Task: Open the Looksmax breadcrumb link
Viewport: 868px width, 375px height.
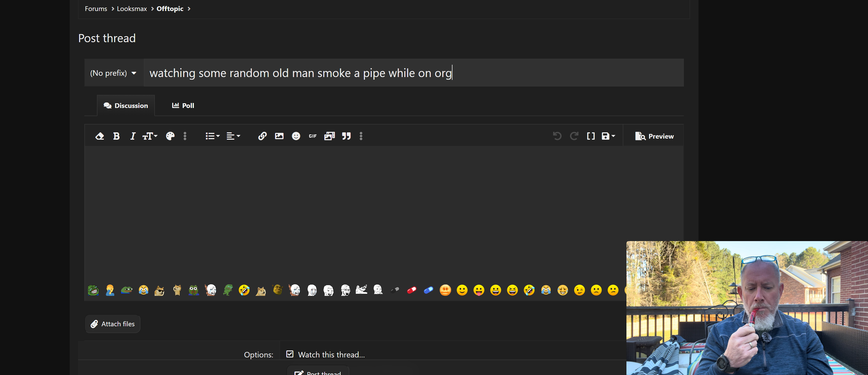Action: 132,9
